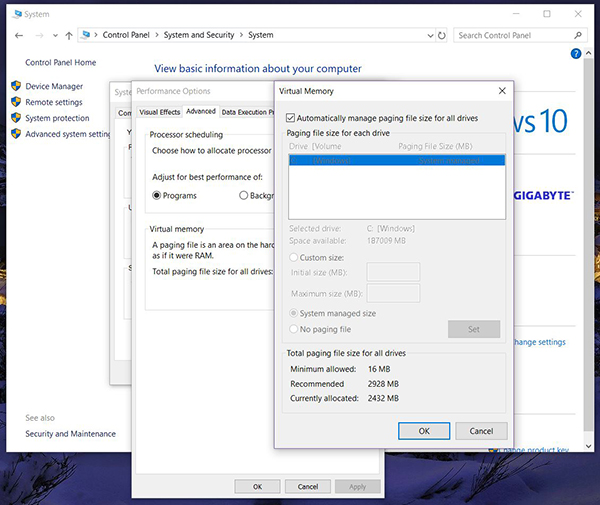
Task: Select No paging file option
Action: [x=293, y=329]
